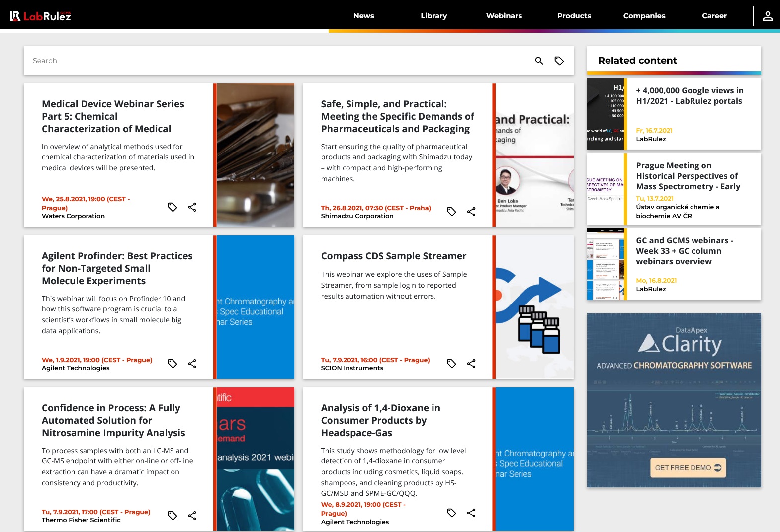
Task: Open the Companies menu
Action: (x=644, y=16)
